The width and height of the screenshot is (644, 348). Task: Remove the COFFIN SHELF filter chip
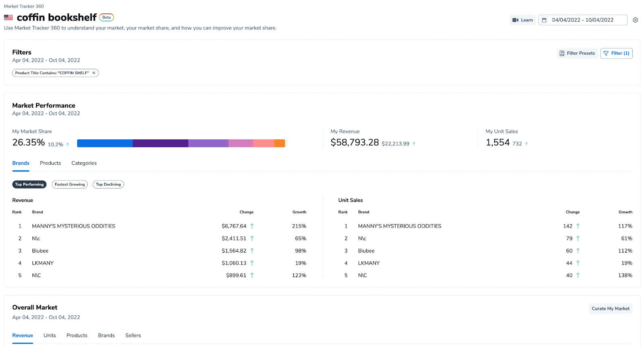click(94, 73)
